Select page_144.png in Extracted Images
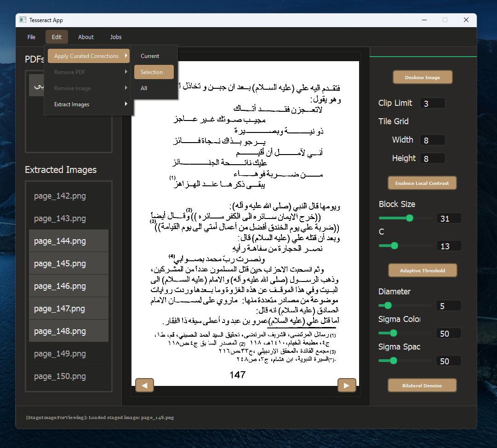The height and width of the screenshot is (448, 497). (x=69, y=241)
